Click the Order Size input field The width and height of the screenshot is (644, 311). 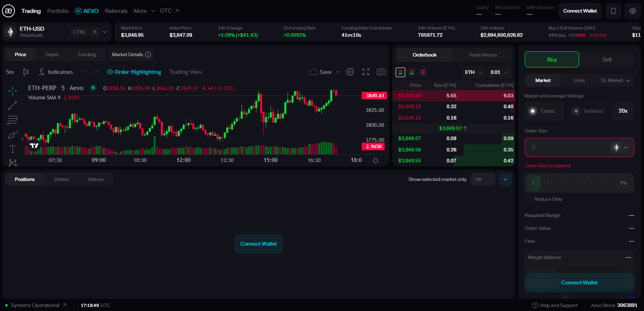coord(579,147)
